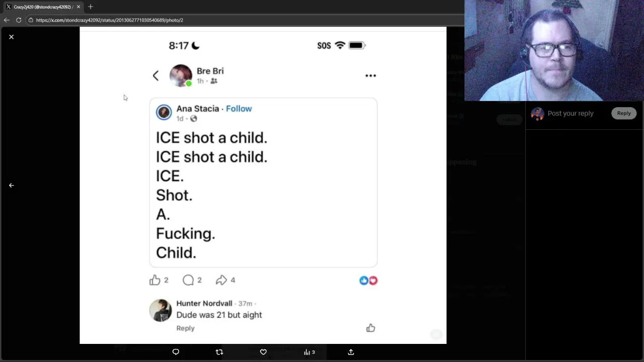Share the post using share icon
644x362 pixels.
(x=351, y=352)
